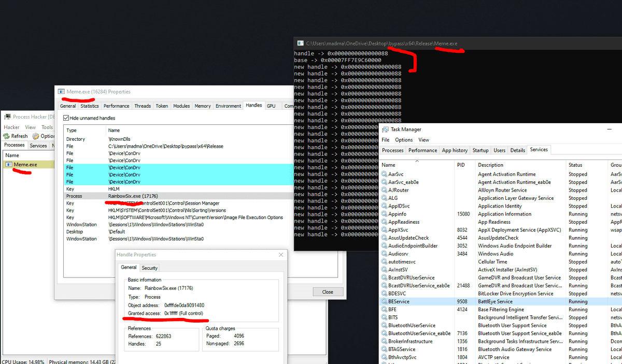Screen dimensions: 622x364
Task: Switch to GPU tab in Meme.exe Properties
Action: tap(271, 106)
